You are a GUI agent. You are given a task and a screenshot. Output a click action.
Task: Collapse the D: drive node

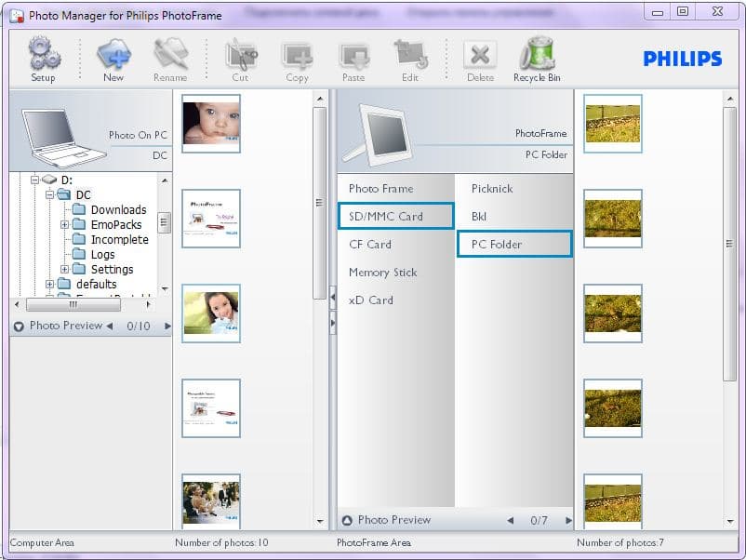pyautogui.click(x=34, y=180)
